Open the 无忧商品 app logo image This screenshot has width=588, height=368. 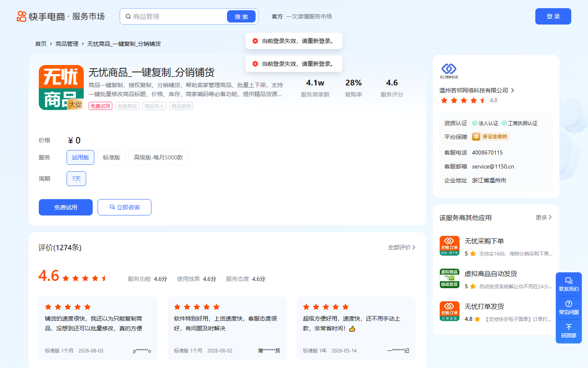click(61, 88)
